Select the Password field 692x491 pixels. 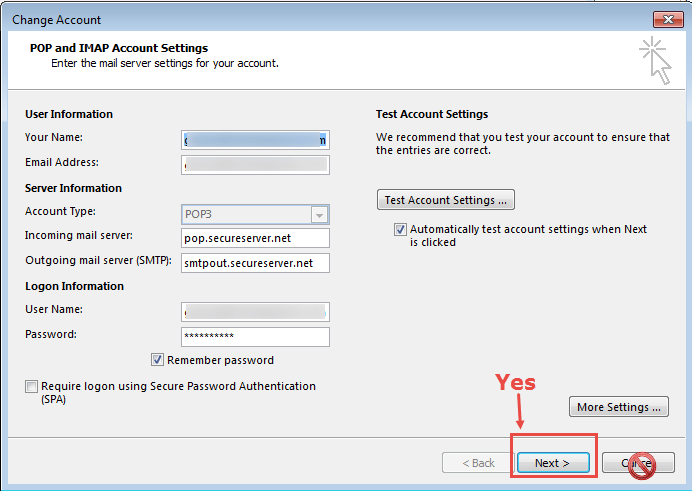point(256,337)
